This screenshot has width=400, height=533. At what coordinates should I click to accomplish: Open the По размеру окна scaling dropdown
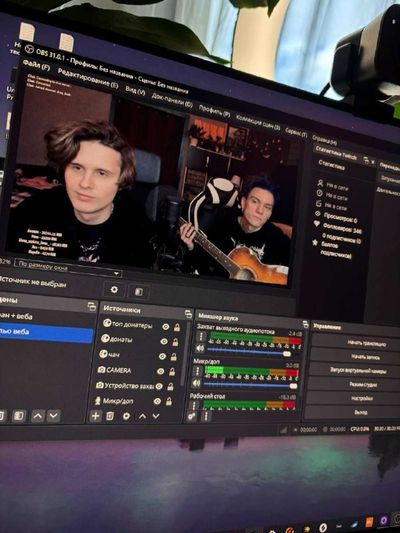[x=68, y=269]
